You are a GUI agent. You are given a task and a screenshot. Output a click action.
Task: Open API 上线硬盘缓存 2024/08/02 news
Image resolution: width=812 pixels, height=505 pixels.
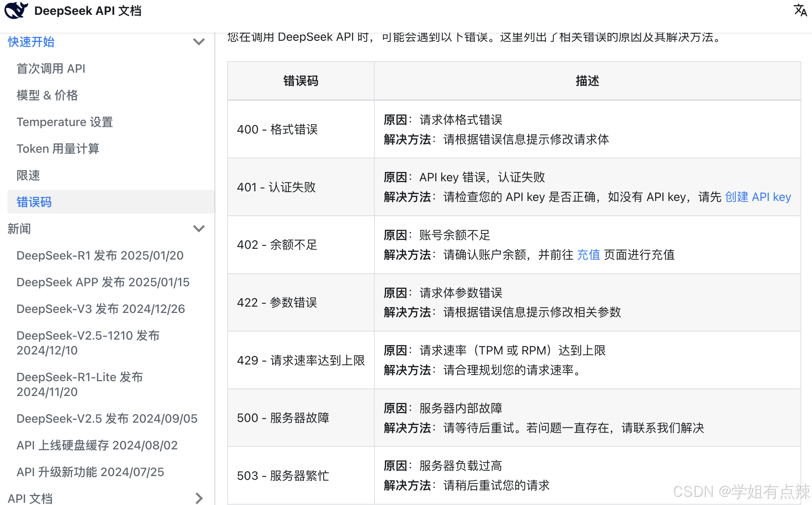tap(97, 445)
